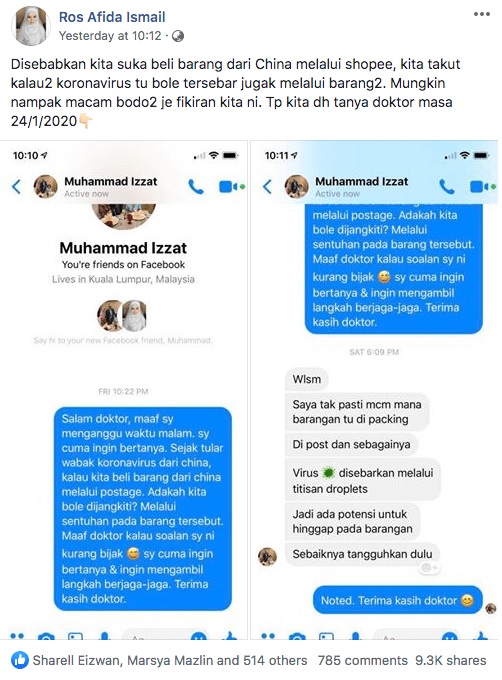
Task: Click the public globe privacy icon
Action: tap(178, 36)
